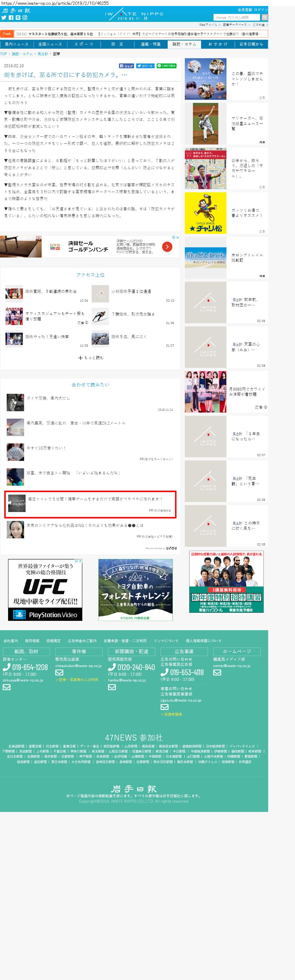Open the おでかけ navigation tab
295x980 pixels.
click(218, 44)
